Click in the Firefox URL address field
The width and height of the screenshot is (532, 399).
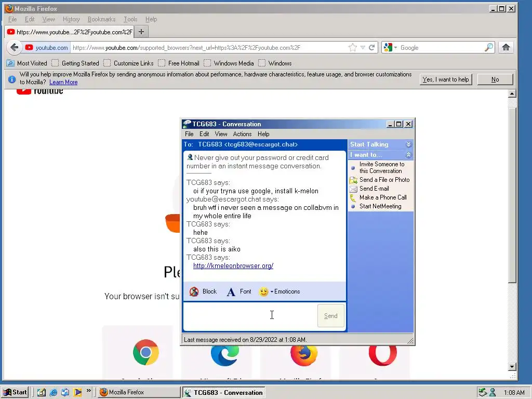coord(209,47)
